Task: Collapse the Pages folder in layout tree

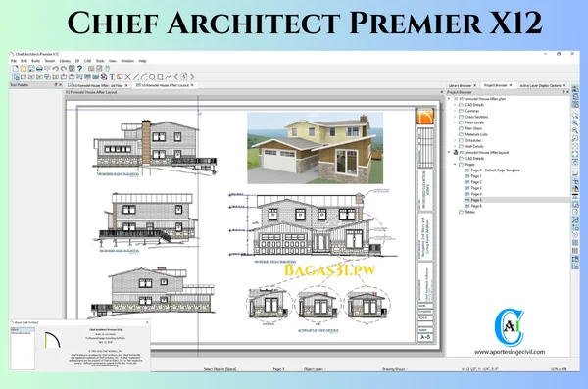Action: click(x=456, y=165)
